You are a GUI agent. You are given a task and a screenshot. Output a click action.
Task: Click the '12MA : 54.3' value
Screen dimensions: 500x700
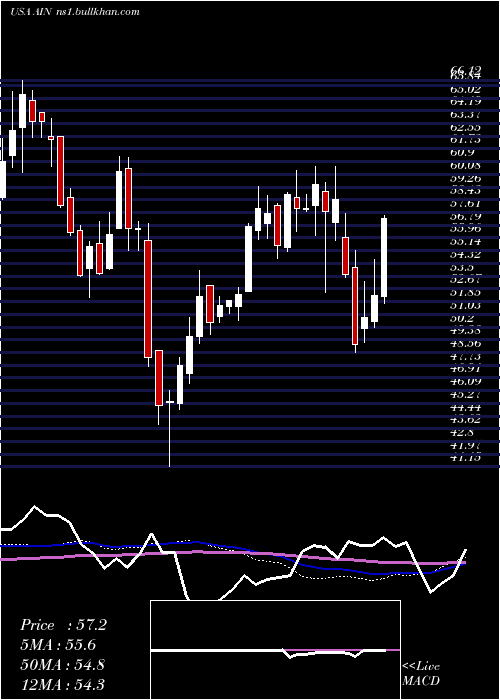[x=62, y=684]
